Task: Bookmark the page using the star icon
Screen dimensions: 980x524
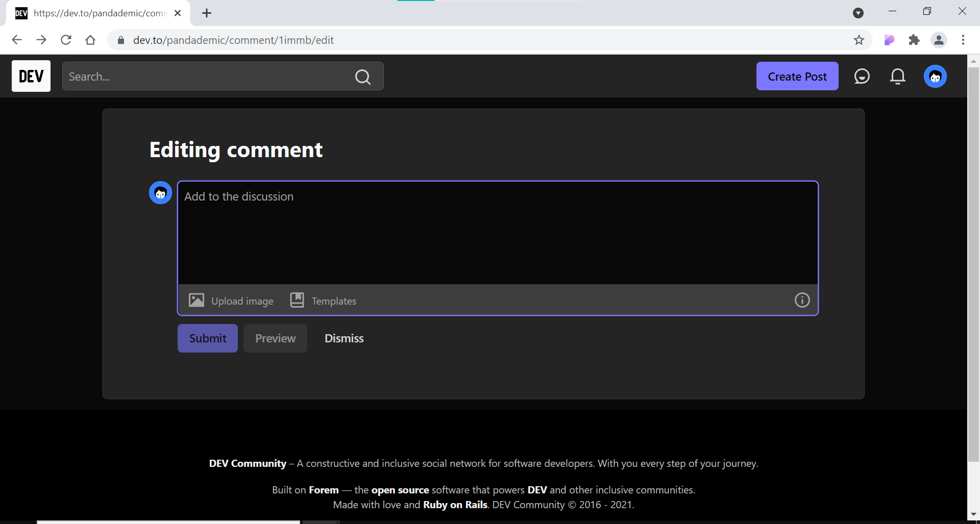Action: tap(860, 40)
